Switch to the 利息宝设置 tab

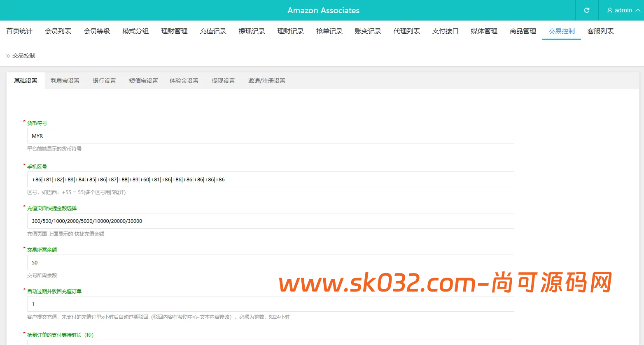pos(65,81)
